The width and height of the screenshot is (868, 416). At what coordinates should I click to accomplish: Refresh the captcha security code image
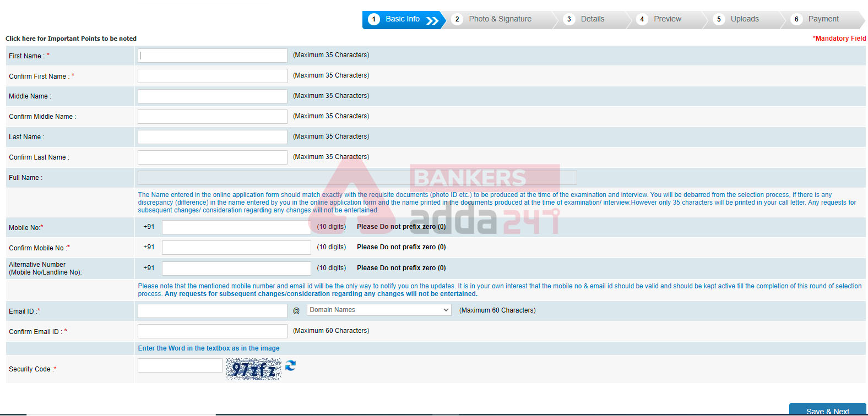point(290,365)
